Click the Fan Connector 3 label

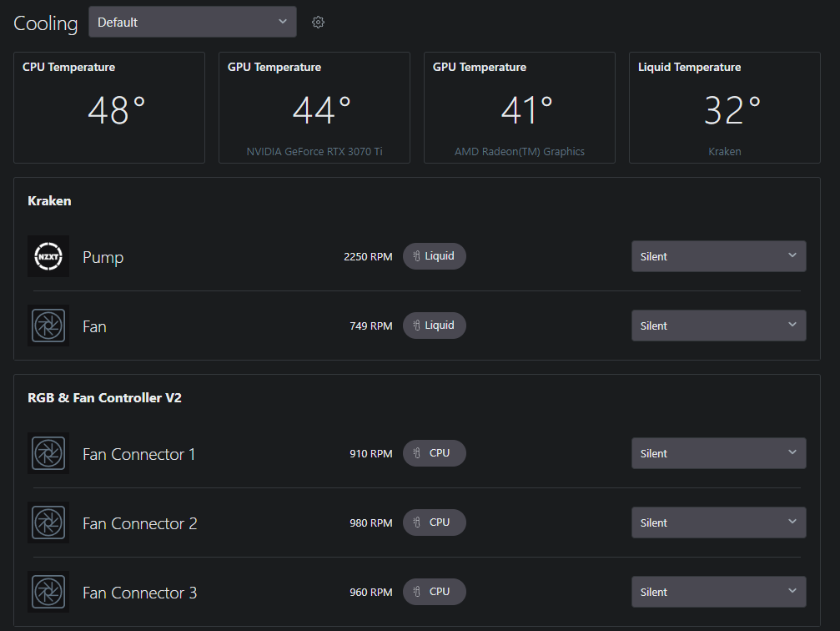click(140, 593)
